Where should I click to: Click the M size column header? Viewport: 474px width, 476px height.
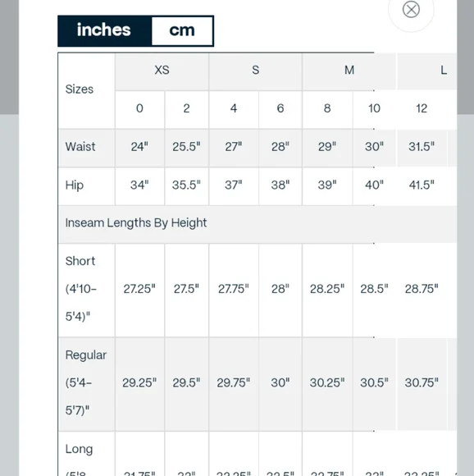tap(349, 71)
